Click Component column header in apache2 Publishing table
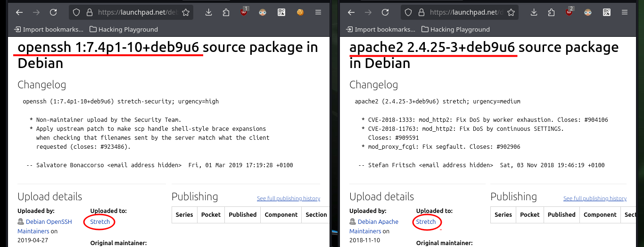This screenshot has width=644, height=247. (x=600, y=214)
